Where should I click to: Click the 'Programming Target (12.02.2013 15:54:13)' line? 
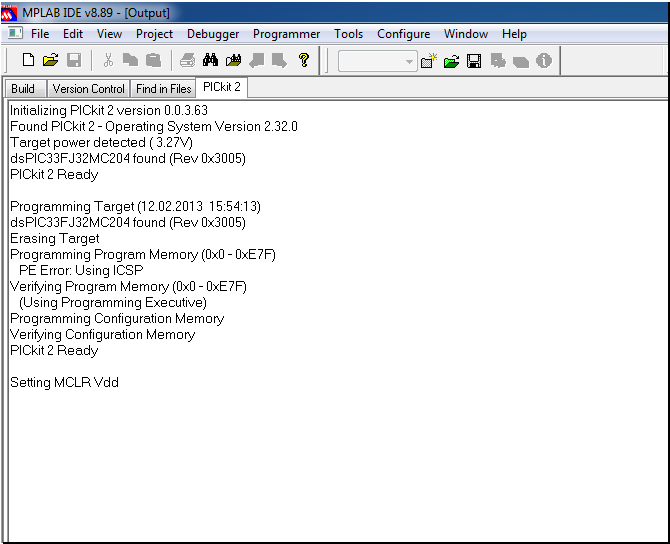point(135,206)
